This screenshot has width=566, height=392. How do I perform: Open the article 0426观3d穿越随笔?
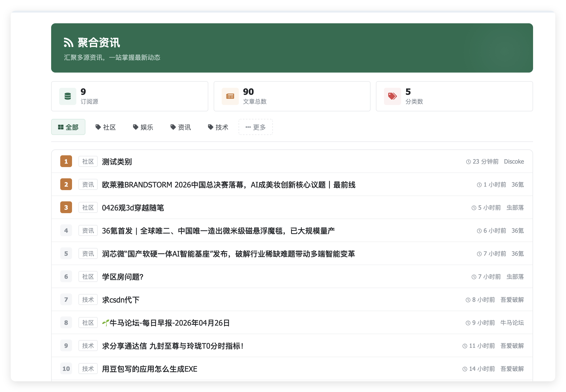[x=133, y=208]
